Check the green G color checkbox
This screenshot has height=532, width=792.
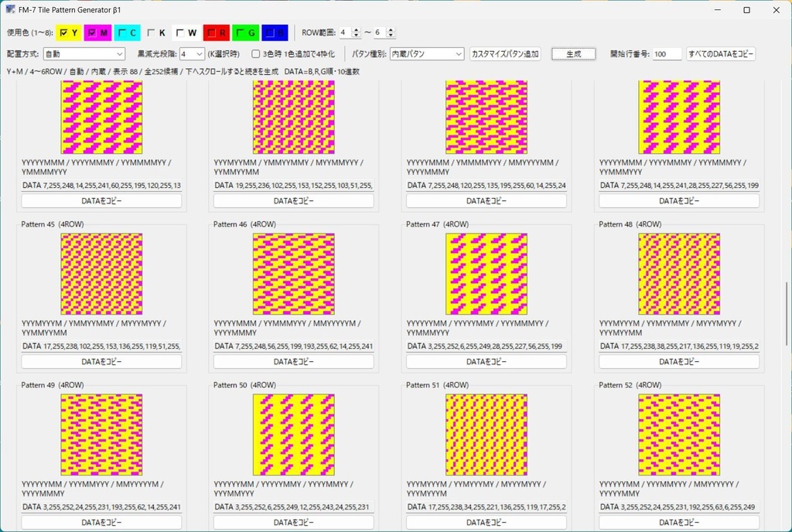pos(240,32)
